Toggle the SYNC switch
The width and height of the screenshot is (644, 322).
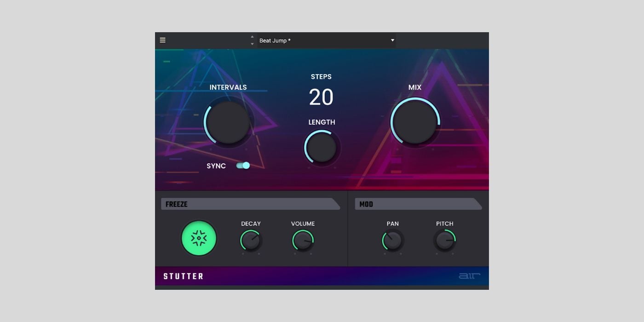point(243,166)
